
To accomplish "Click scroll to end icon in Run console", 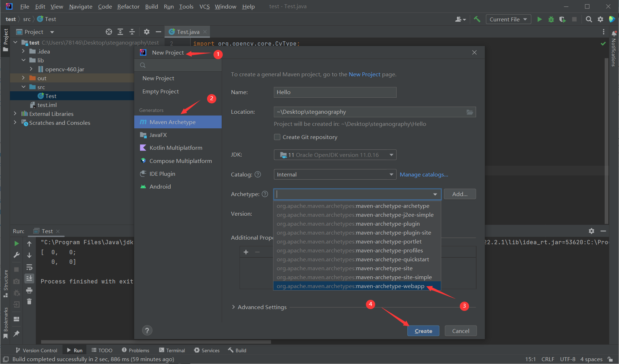I will (29, 278).
